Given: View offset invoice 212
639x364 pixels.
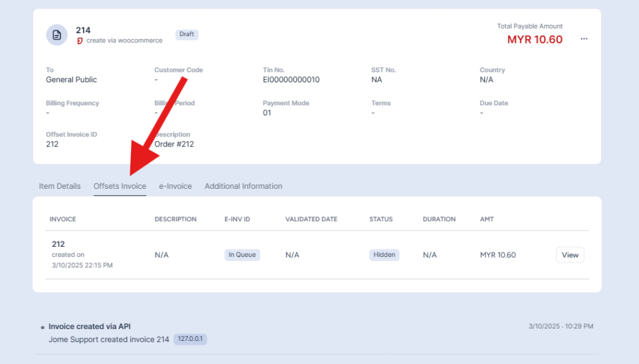Looking at the screenshot, I should 570,255.
